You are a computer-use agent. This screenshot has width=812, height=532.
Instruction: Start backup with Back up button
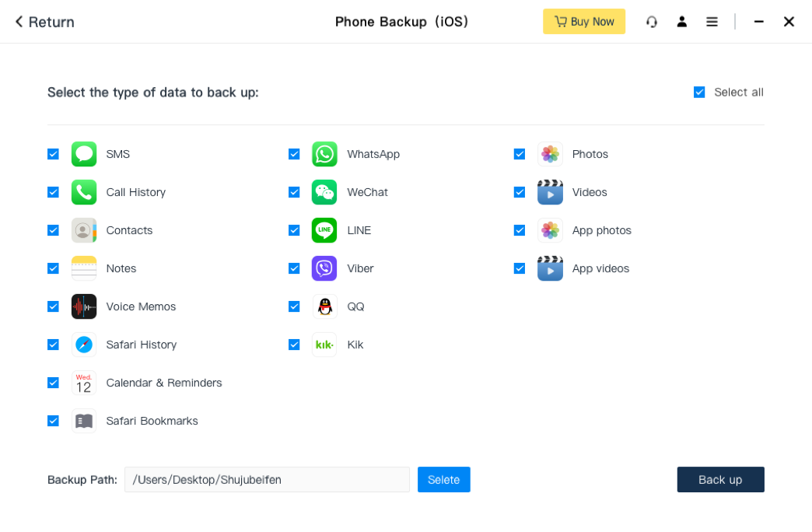(x=720, y=479)
